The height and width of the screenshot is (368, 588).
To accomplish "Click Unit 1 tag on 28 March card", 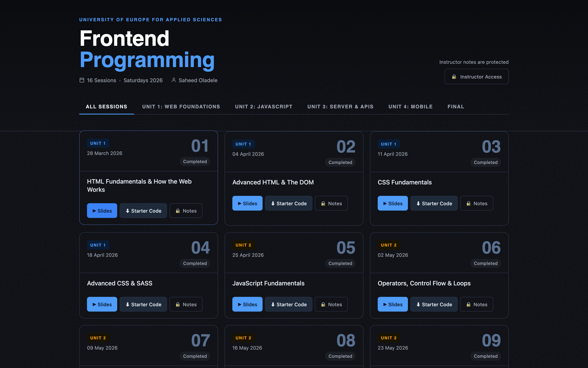I will (x=98, y=143).
